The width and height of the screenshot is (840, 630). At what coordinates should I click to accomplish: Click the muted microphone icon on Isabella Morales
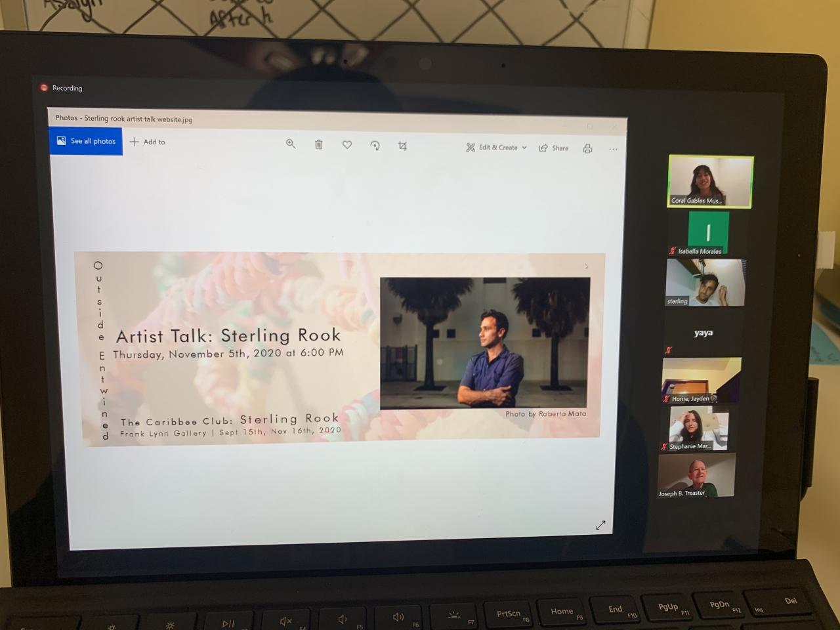click(673, 251)
